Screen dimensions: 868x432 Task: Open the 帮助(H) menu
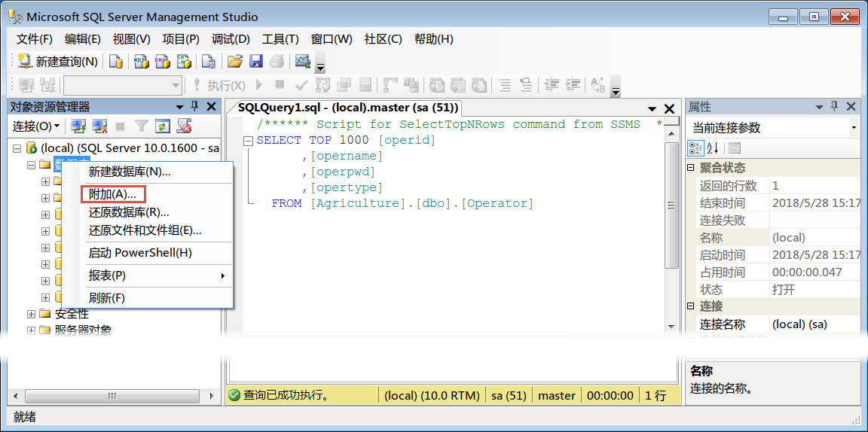coord(434,39)
